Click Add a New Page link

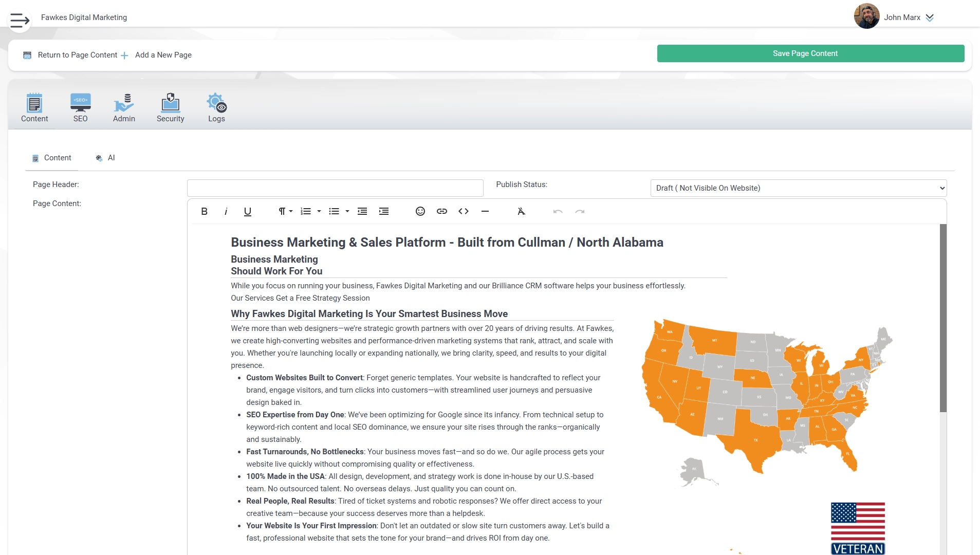[x=163, y=55]
